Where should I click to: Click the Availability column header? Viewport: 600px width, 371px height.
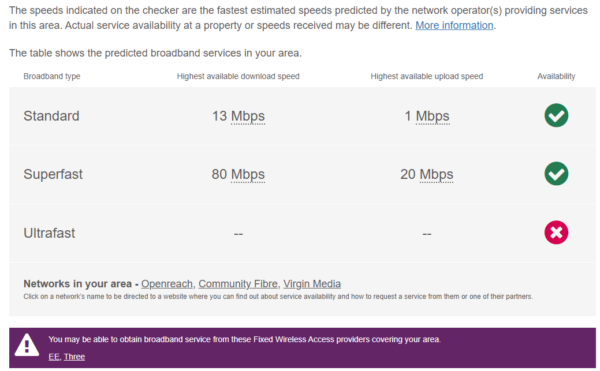[x=556, y=76]
